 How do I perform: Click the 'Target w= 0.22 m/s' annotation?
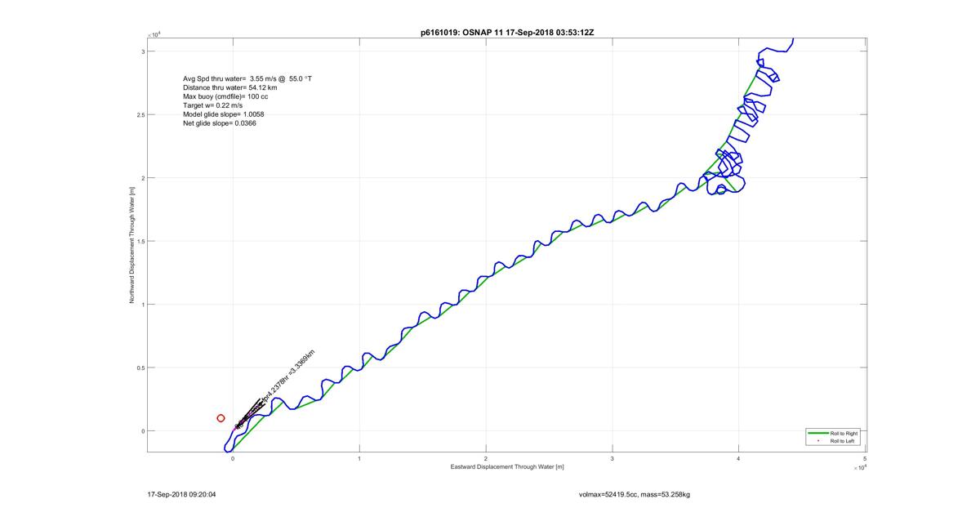tap(212, 105)
